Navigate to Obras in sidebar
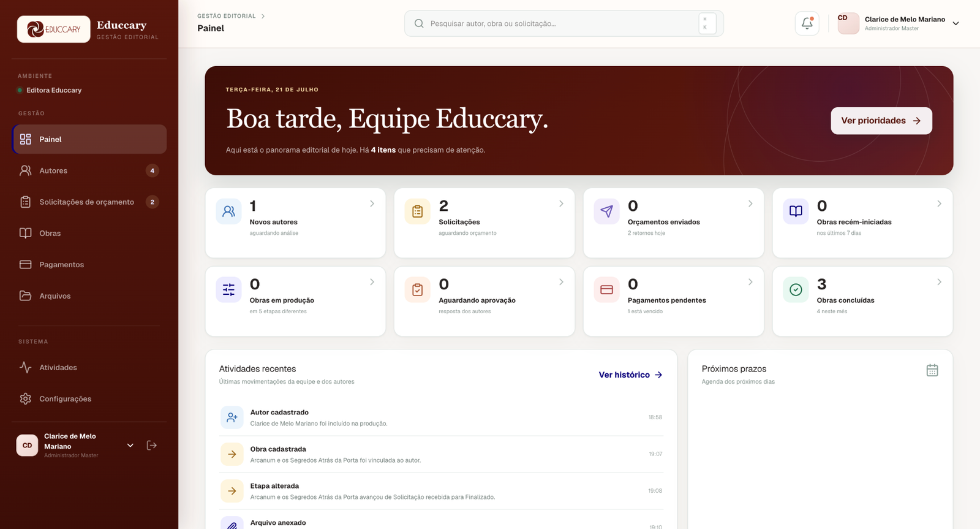Image resolution: width=980 pixels, height=529 pixels. pos(89,233)
